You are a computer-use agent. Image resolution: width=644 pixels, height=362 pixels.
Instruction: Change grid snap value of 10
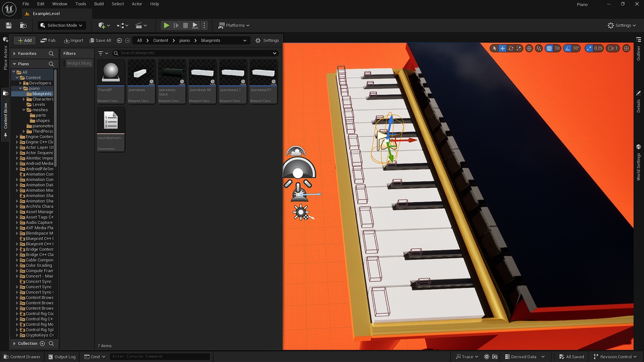coord(557,48)
